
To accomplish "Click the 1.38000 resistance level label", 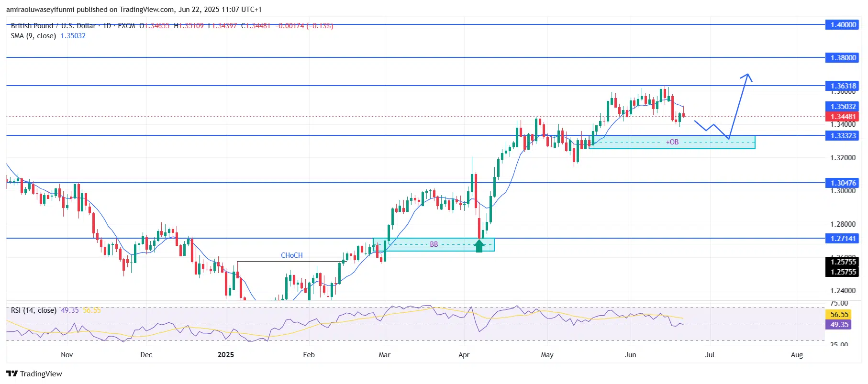I will (x=843, y=58).
